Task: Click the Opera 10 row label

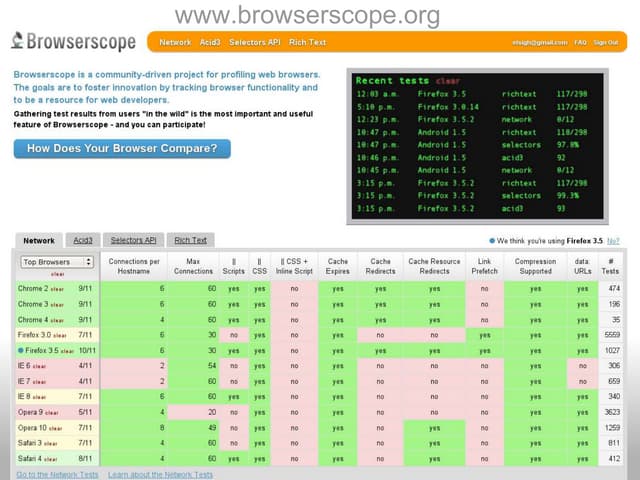Action: (x=34, y=427)
